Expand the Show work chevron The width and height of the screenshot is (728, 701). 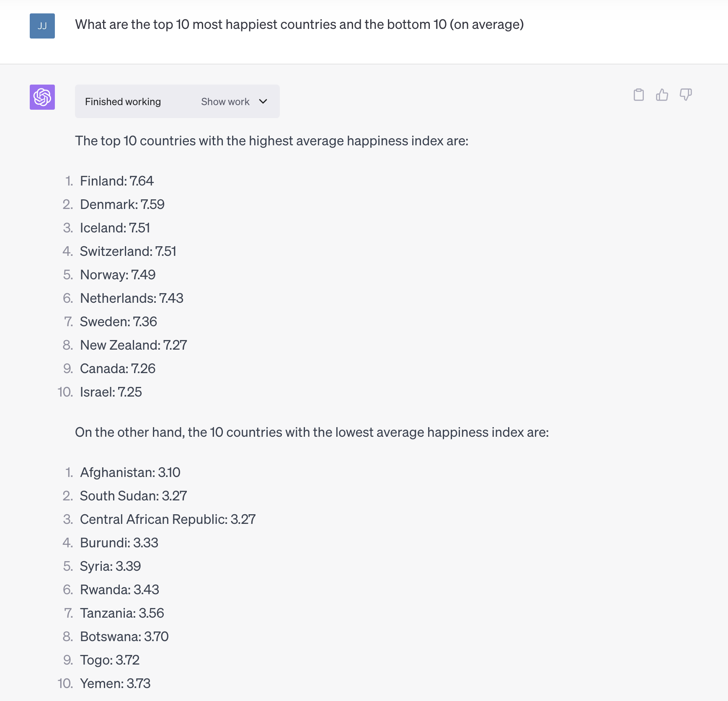coord(263,101)
